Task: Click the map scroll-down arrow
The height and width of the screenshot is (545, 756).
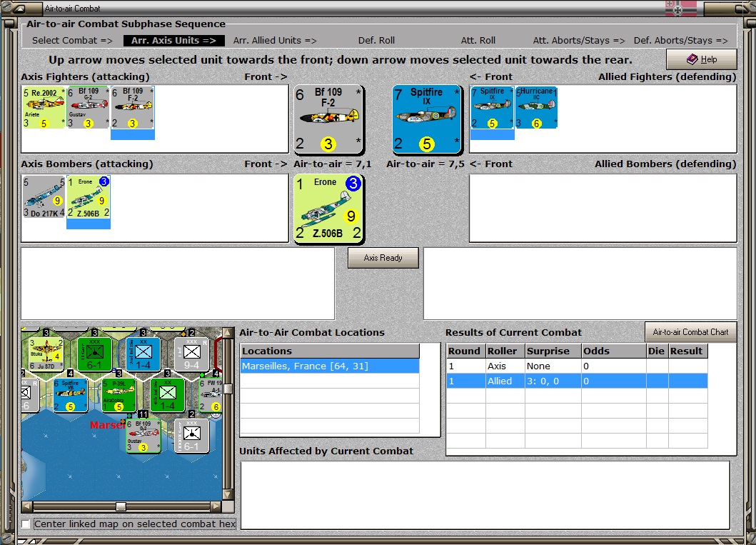Action: pyautogui.click(x=228, y=494)
